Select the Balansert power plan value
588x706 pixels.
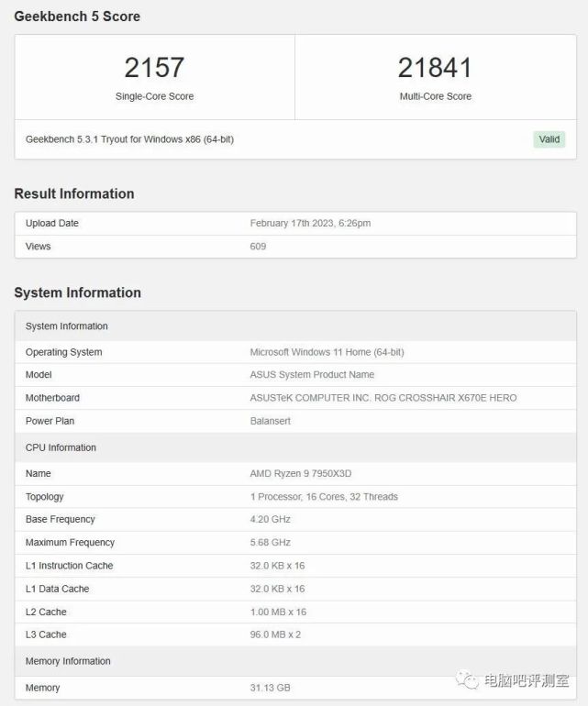tap(271, 421)
